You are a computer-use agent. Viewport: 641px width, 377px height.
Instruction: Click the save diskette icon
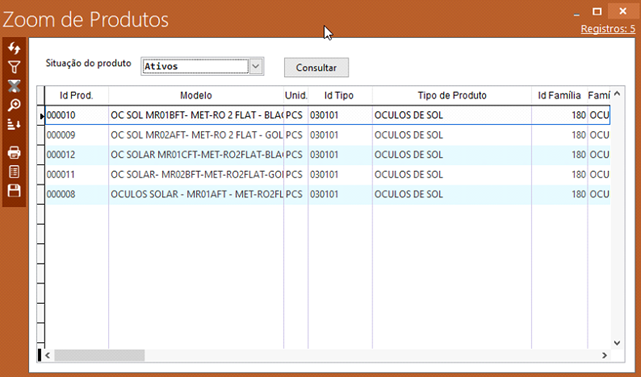14,191
